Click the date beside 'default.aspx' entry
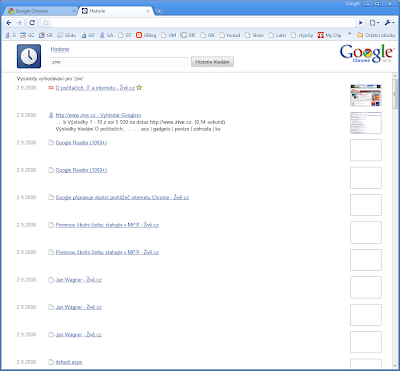The image size is (400, 371). point(26,362)
